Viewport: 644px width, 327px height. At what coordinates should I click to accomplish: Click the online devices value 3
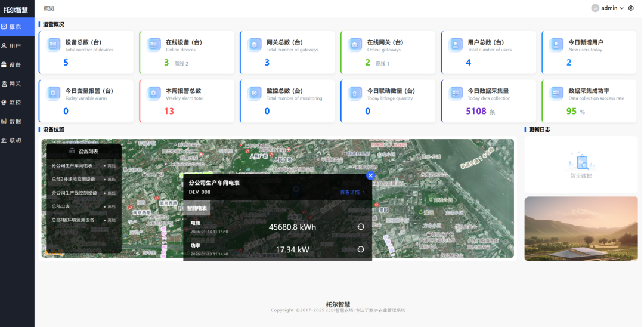coord(166,63)
